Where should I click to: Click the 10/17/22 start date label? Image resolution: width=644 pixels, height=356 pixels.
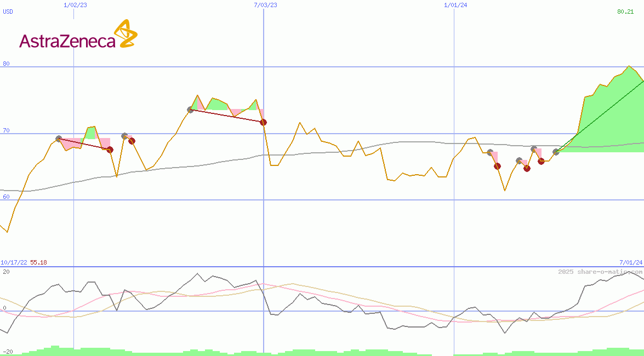pyautogui.click(x=14, y=262)
